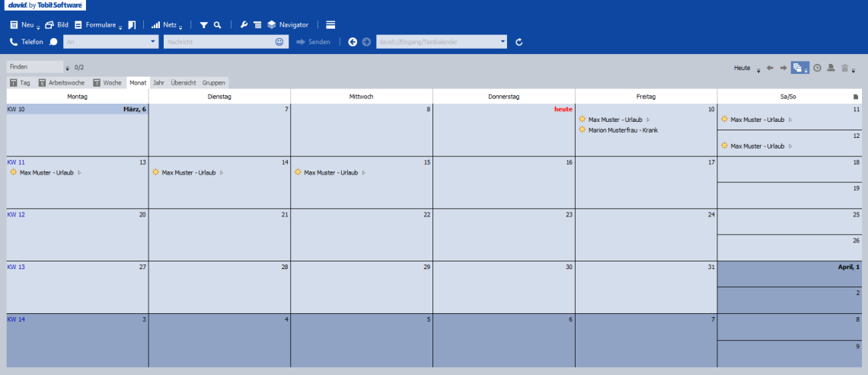Image resolution: width=868 pixels, height=375 pixels.
Task: Click the Netz signal bars icon
Action: pyautogui.click(x=155, y=25)
